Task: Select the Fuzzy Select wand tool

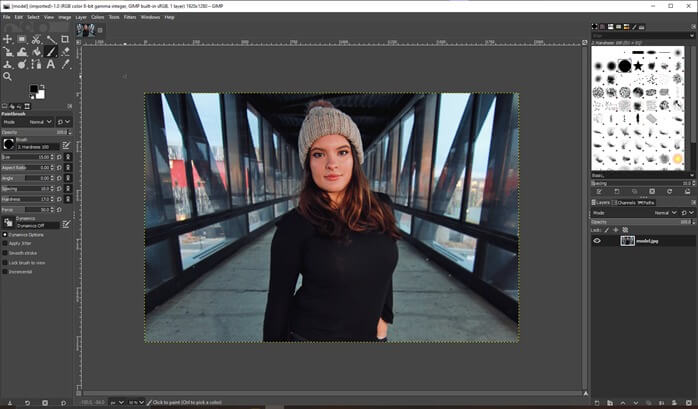Action: pos(51,40)
